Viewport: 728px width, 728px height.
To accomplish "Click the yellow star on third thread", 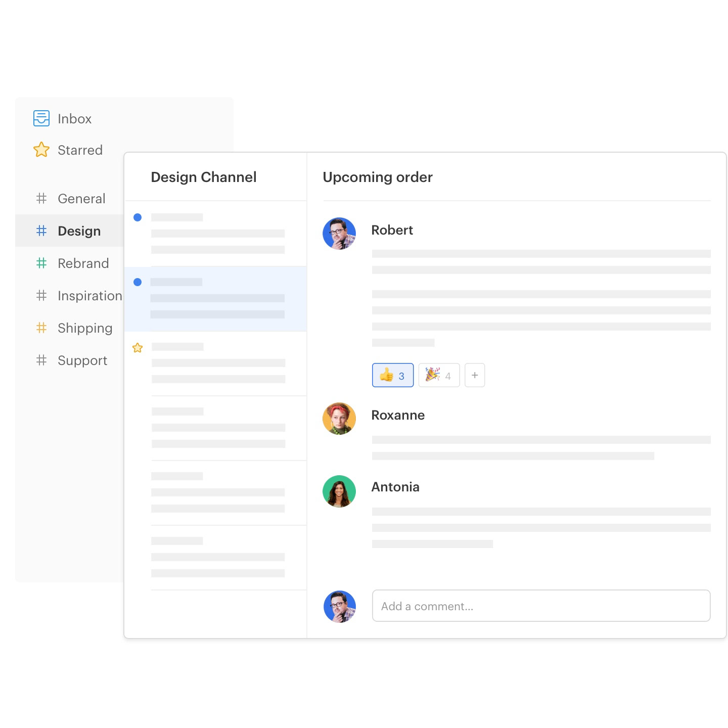I will [x=138, y=347].
